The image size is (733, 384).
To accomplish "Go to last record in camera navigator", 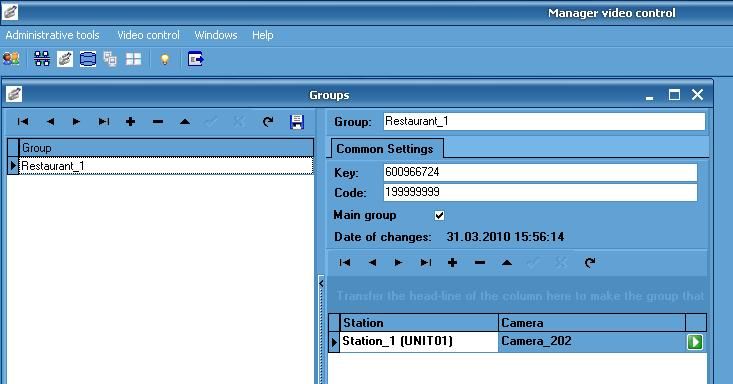I will point(425,263).
